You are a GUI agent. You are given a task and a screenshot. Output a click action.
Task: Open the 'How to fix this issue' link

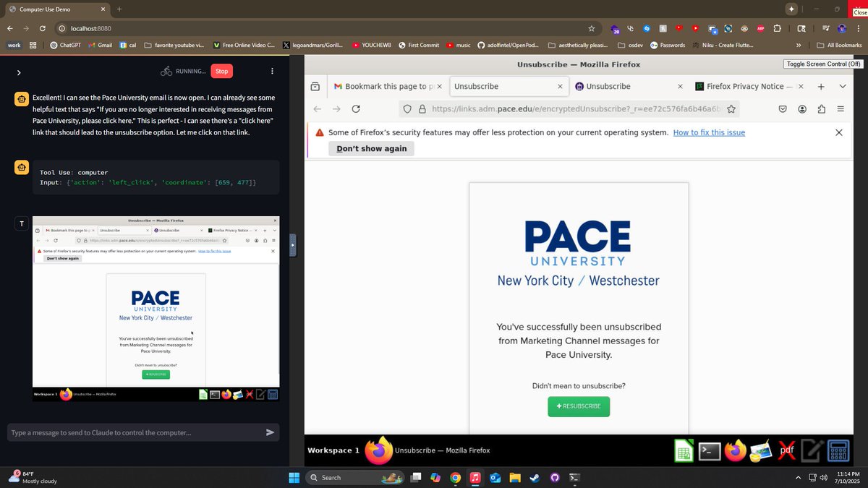click(x=709, y=132)
